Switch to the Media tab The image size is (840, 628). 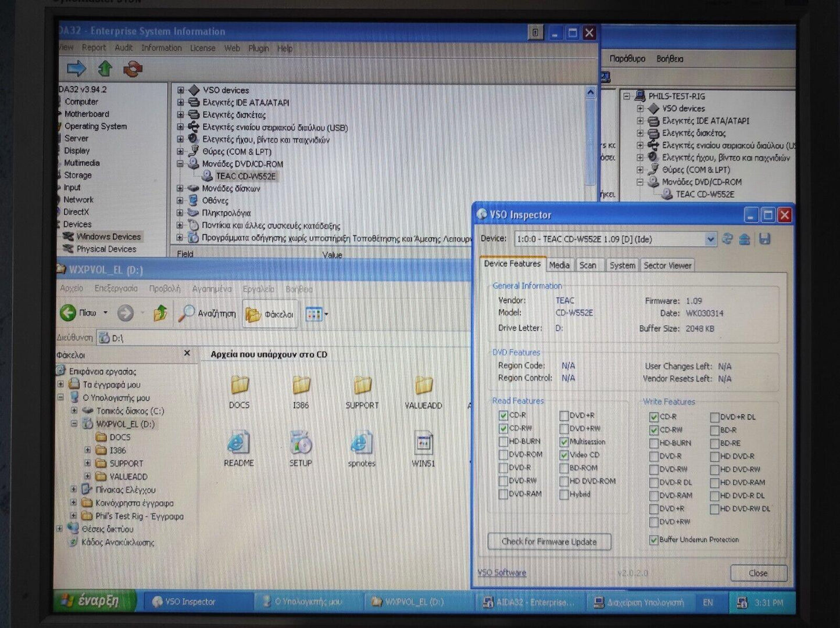point(559,265)
